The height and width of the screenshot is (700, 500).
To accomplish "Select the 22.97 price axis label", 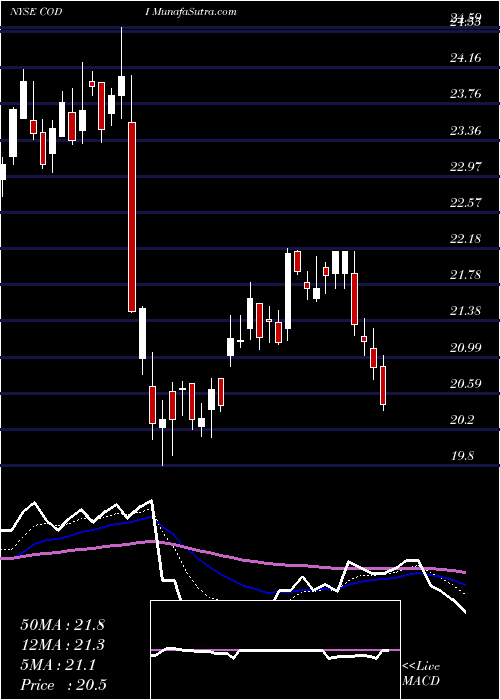I will [x=466, y=167].
